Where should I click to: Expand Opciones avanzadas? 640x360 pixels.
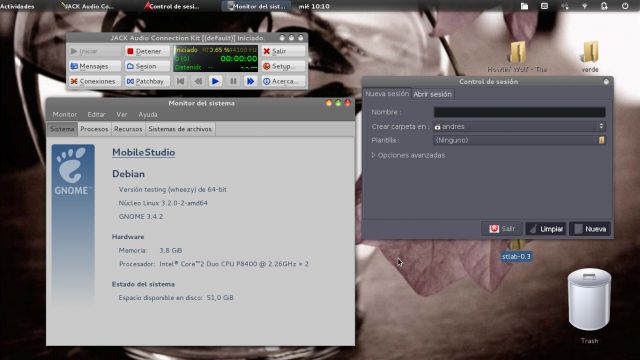click(x=408, y=155)
